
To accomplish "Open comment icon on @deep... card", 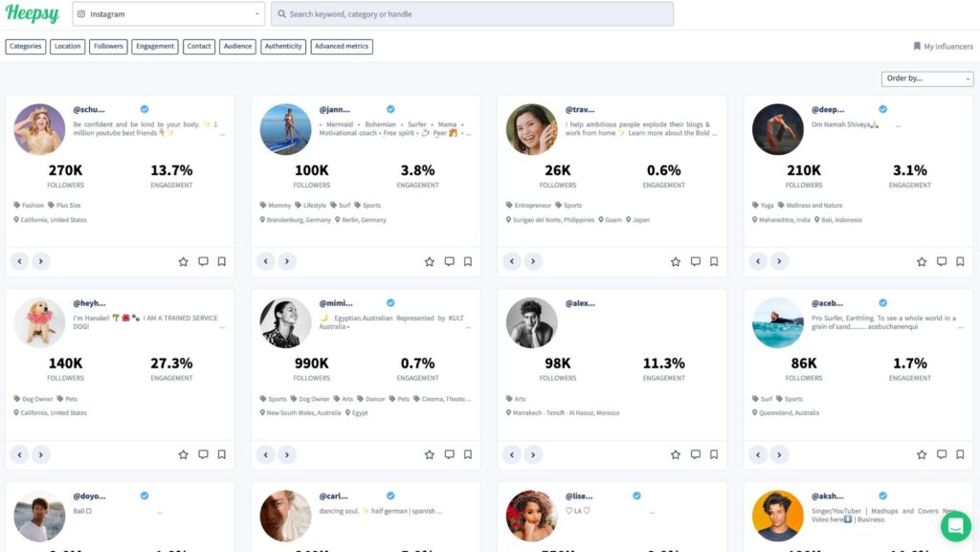I will tap(942, 261).
